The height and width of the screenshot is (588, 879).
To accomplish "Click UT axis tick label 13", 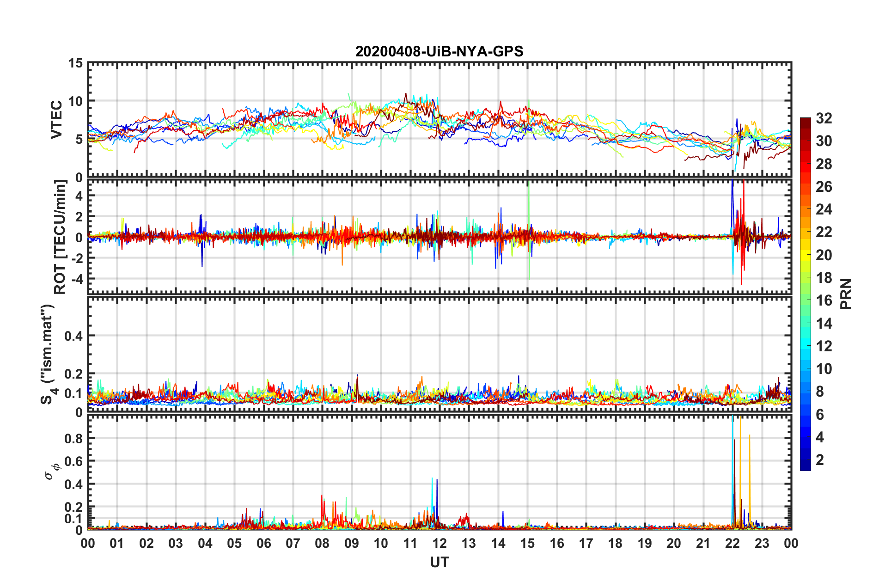I will point(469,543).
